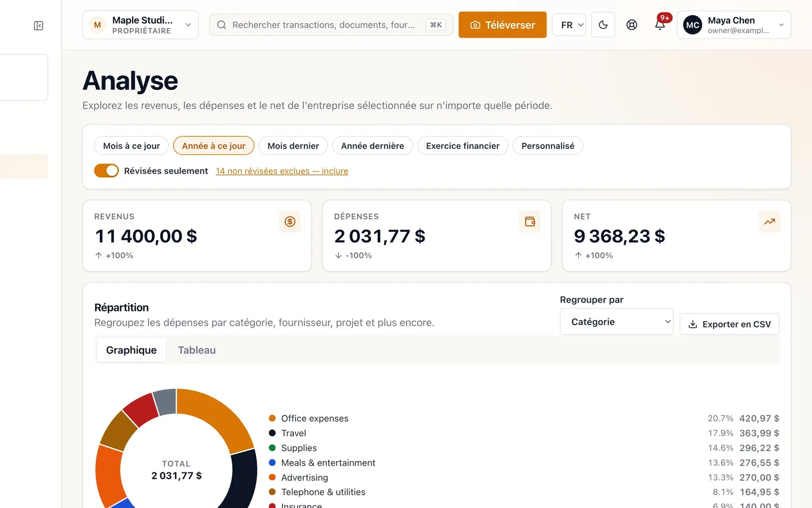Click the gray donut chart segment
Screen dimensions: 812x508
(x=165, y=401)
